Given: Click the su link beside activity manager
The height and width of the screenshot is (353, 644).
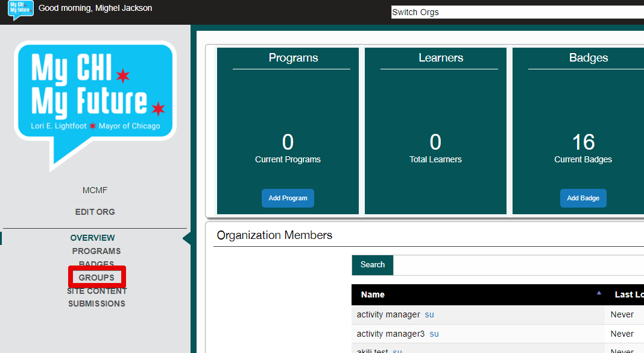Looking at the screenshot, I should point(429,314).
